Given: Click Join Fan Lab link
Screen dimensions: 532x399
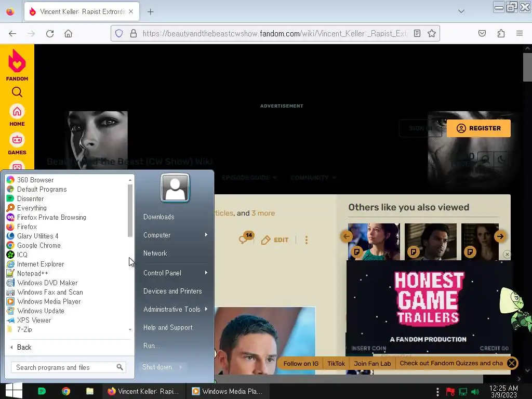Looking at the screenshot, I should (372, 363).
